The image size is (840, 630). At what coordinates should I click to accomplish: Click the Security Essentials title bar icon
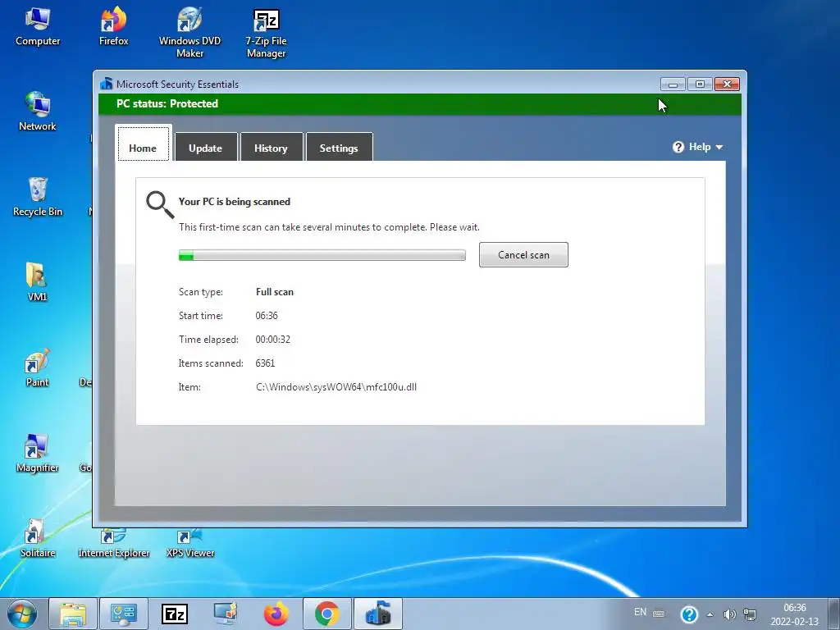click(x=106, y=84)
